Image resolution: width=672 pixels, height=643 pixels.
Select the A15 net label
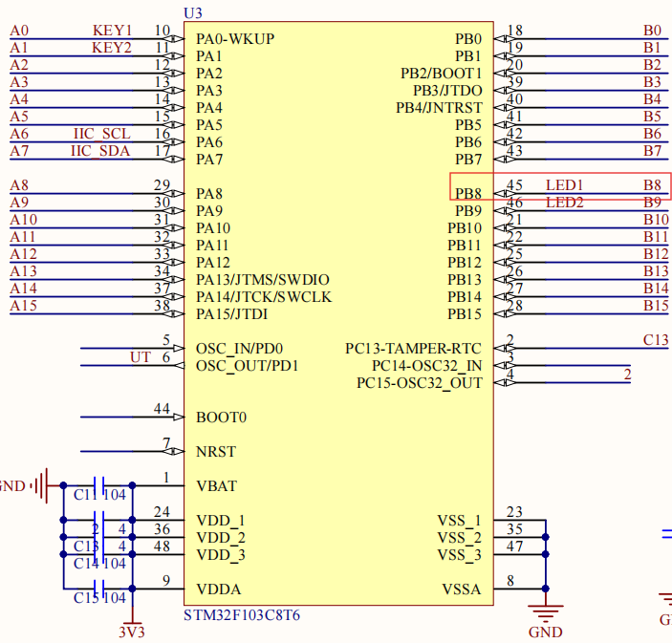click(x=24, y=306)
